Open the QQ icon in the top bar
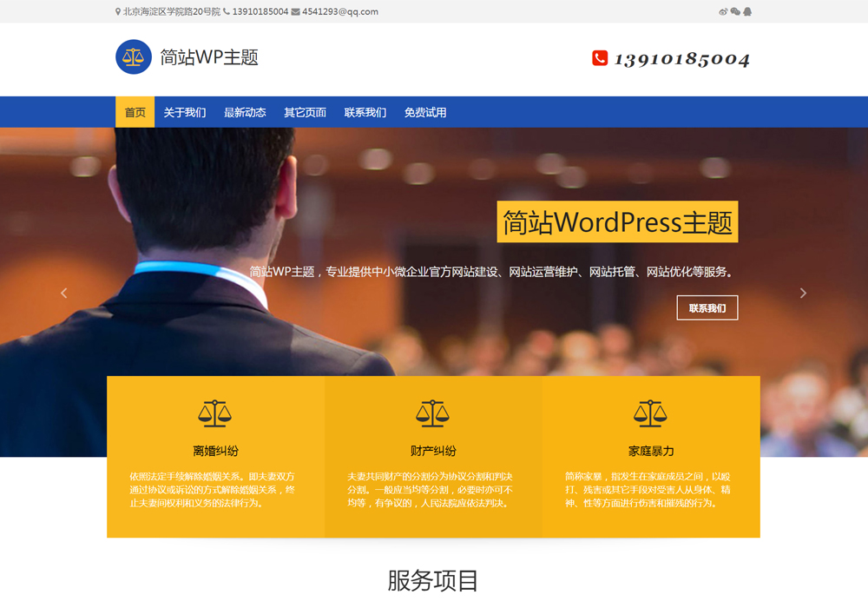 (747, 11)
